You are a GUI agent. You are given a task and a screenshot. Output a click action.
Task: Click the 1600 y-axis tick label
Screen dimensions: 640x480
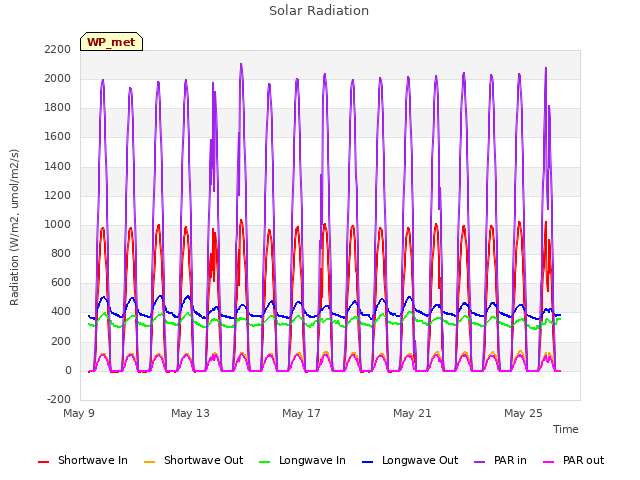(x=58, y=137)
